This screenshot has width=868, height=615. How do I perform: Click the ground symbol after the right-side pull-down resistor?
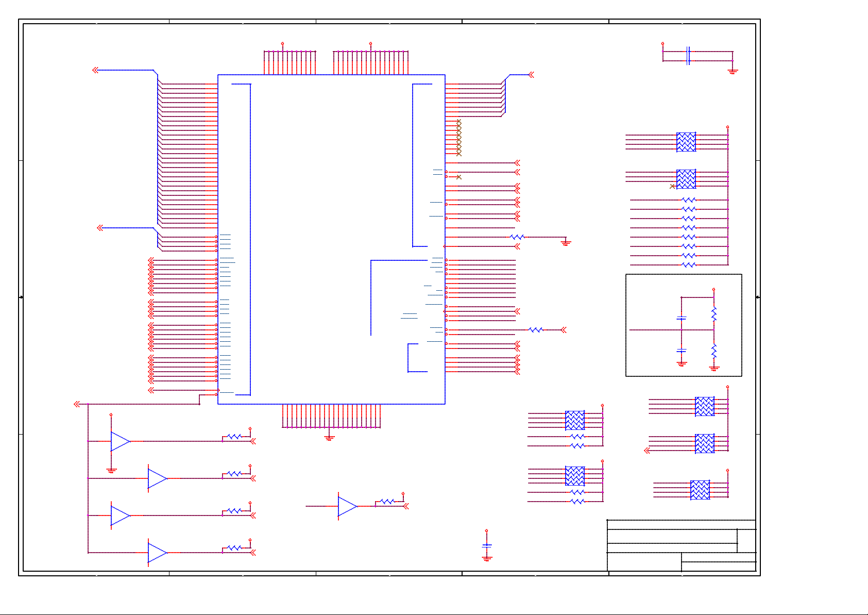(566, 242)
